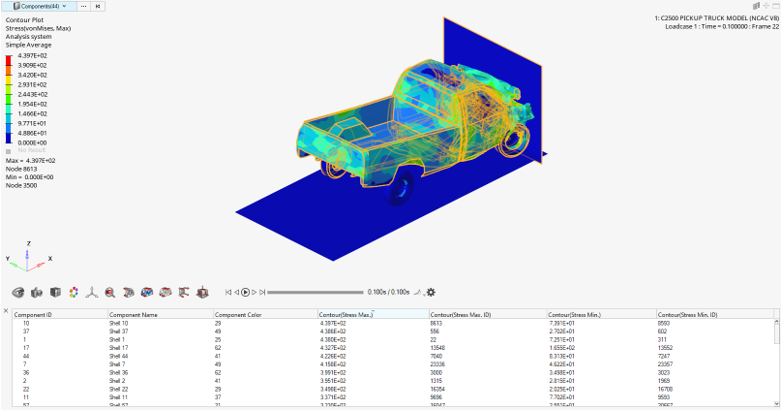
Task: Jump to the first animation frame
Action: click(228, 292)
